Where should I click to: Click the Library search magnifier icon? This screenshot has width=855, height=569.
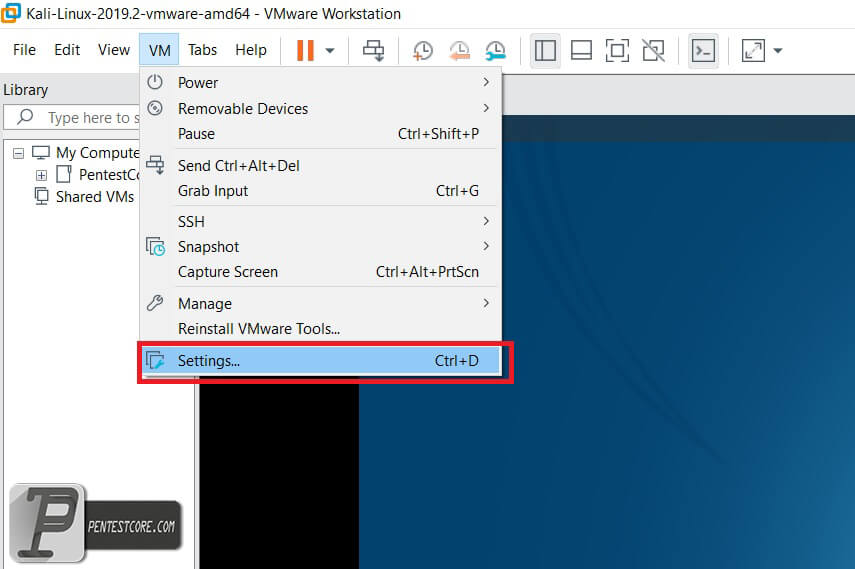coord(25,117)
